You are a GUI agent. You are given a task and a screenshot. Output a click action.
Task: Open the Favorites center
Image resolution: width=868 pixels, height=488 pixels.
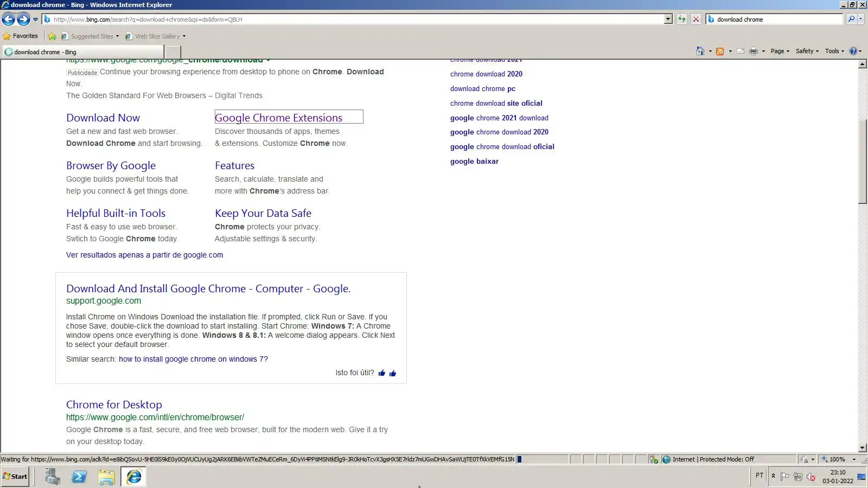(21, 36)
